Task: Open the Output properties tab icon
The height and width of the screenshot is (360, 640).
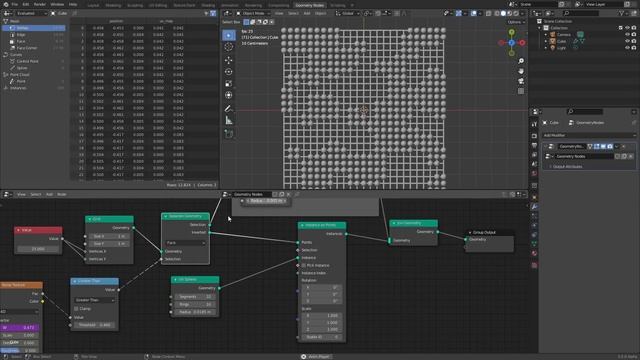Action: point(534,146)
